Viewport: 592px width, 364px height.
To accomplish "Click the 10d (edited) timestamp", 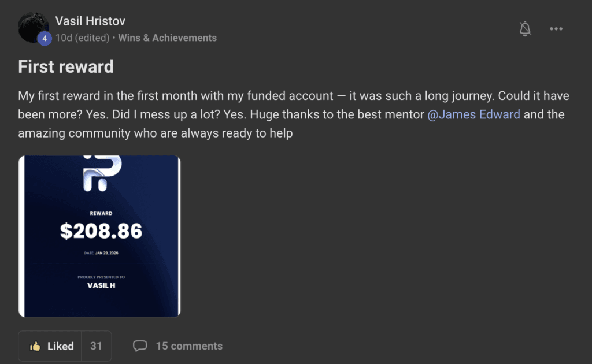I will tap(82, 38).
